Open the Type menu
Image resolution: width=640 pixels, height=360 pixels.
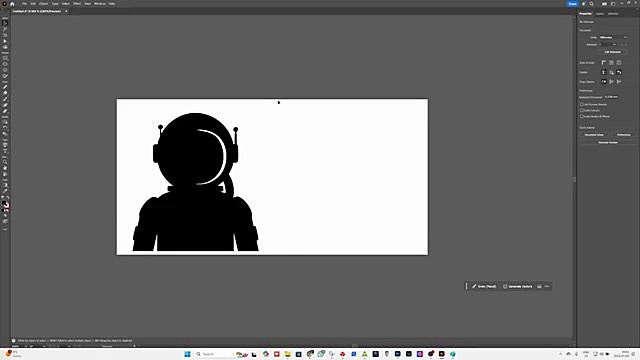click(55, 4)
